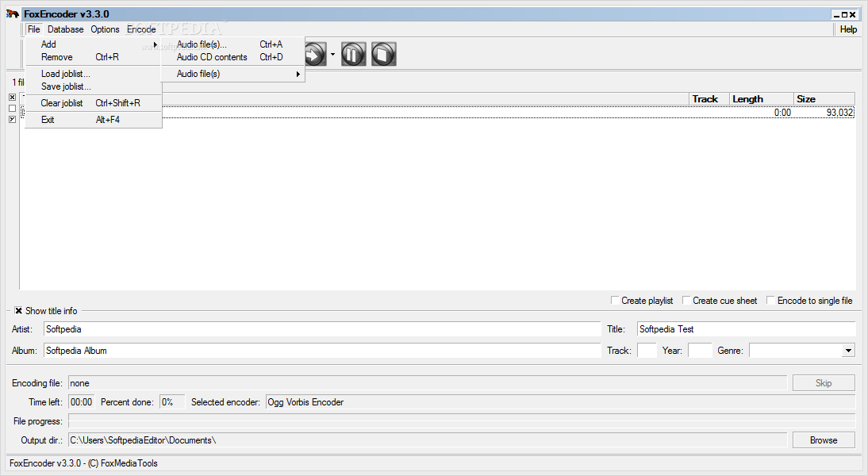This screenshot has width=868, height=476.
Task: Sort by the Track column header
Action: click(x=709, y=99)
